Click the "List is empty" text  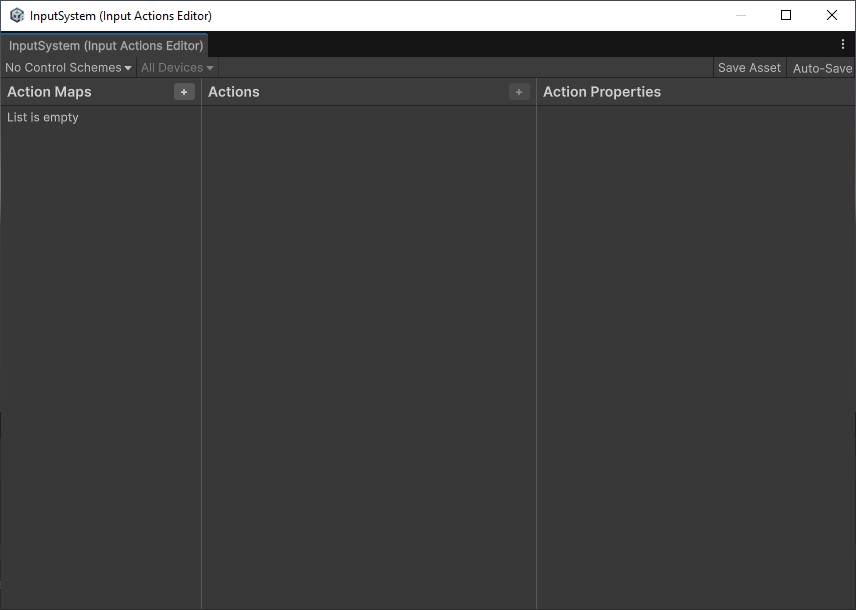(x=43, y=118)
